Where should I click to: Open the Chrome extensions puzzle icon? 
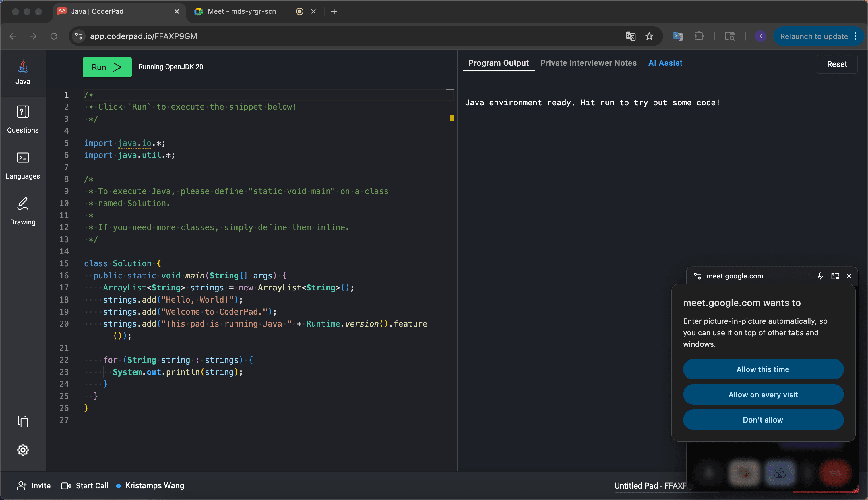tap(699, 36)
